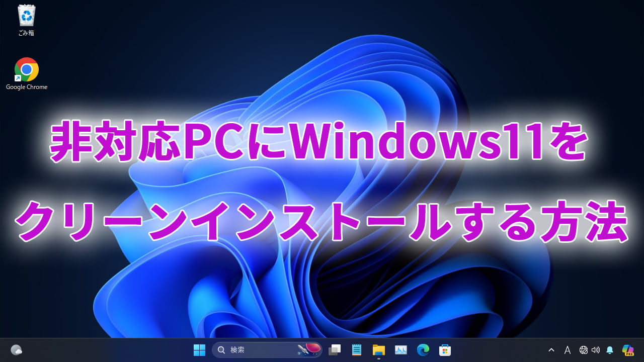This screenshot has height=362, width=644.
Task: Open Copilot Preview from the system tray
Action: tap(627, 349)
